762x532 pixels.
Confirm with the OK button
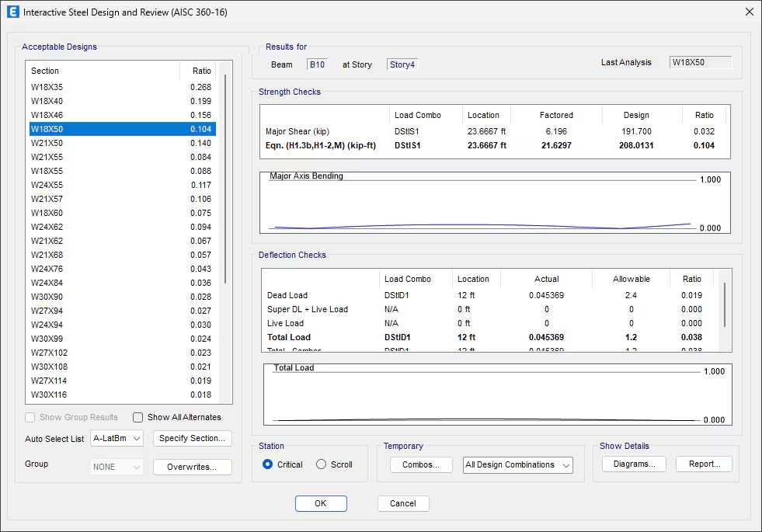click(x=321, y=503)
